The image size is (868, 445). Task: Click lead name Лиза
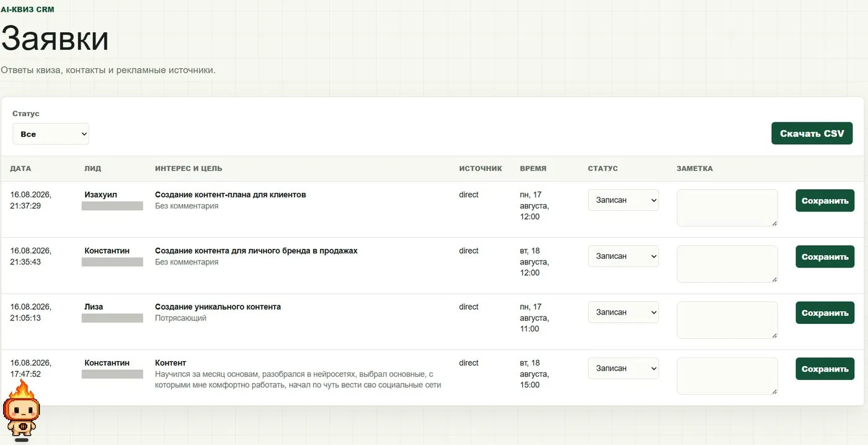(x=94, y=307)
